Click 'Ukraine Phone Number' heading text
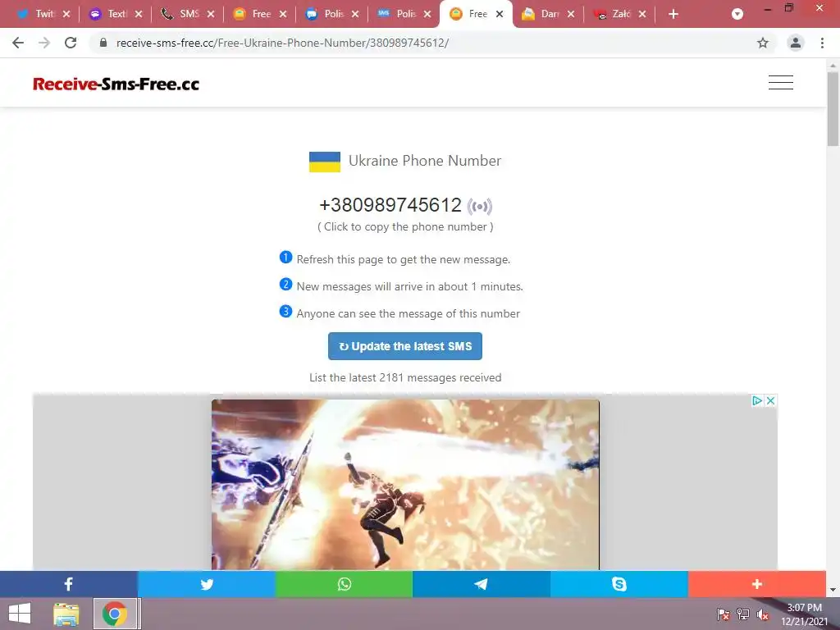 (x=425, y=161)
